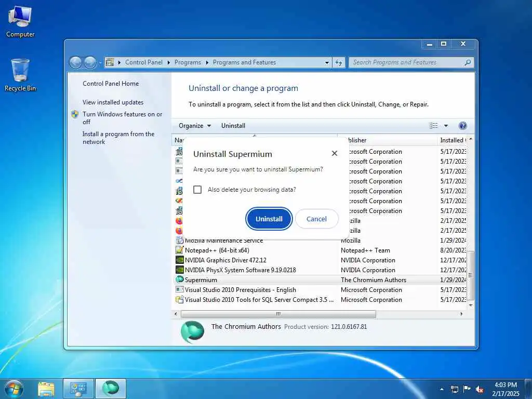Check Also delete your browsing data checkbox
Screen dimensions: 532x399
pyautogui.click(x=197, y=189)
